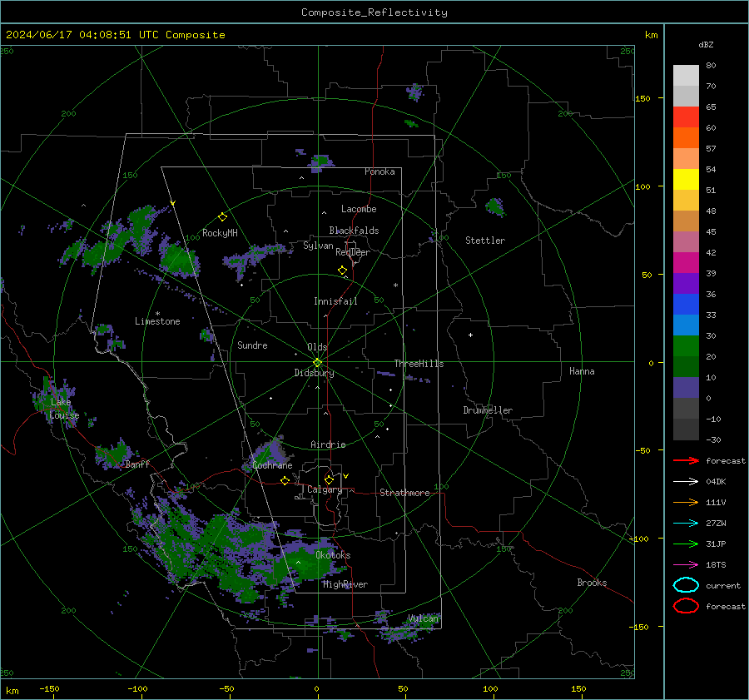Click the asterisk marker above Limestone

point(157,314)
